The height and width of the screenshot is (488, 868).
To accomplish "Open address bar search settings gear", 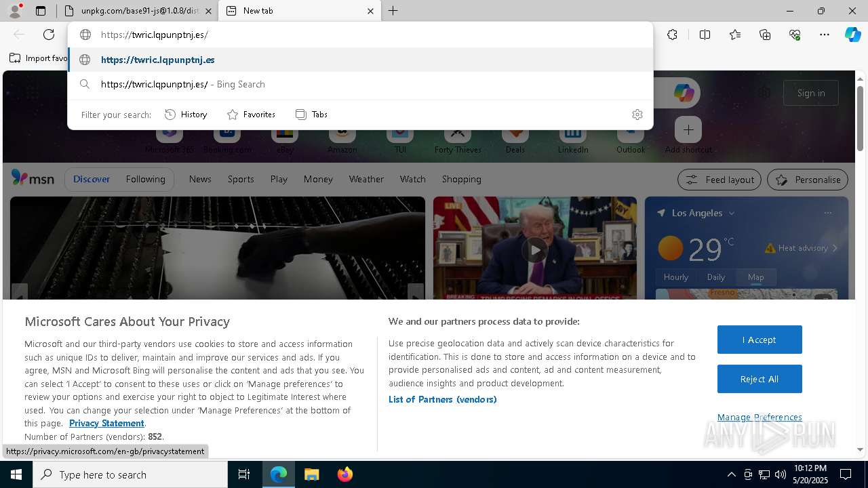I will (x=637, y=115).
